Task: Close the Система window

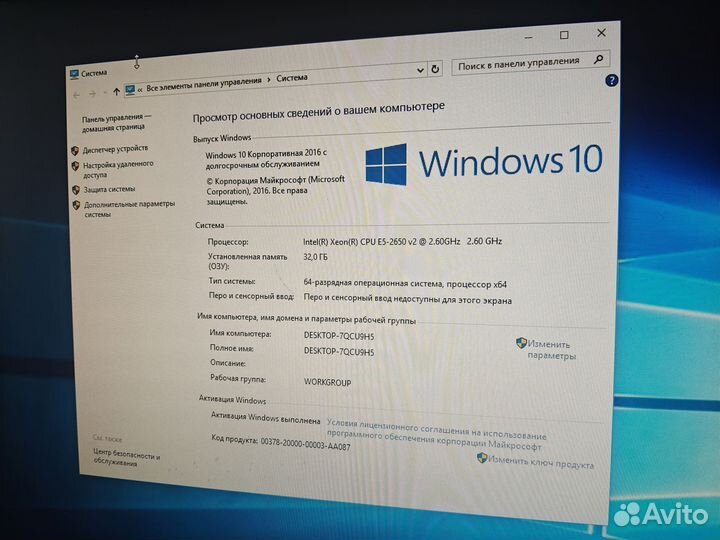Action: coord(601,33)
